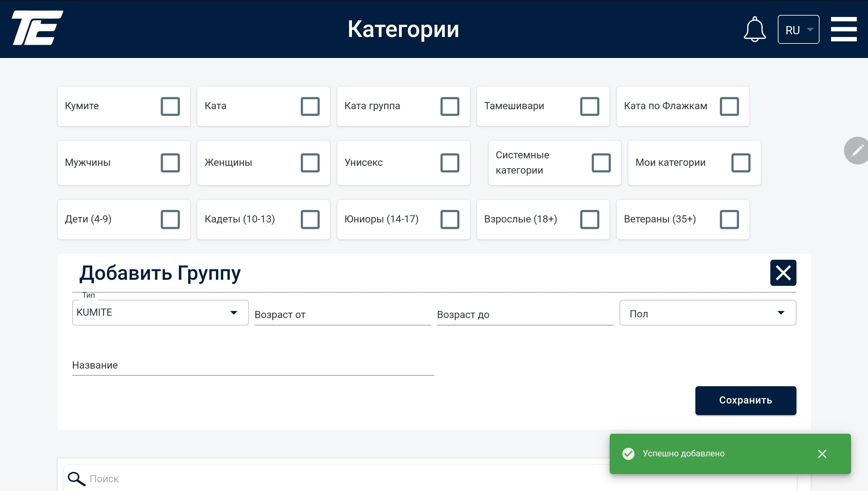This screenshot has height=491, width=868.
Task: Toggle the Взрослые (18+) checkbox
Action: 590,219
